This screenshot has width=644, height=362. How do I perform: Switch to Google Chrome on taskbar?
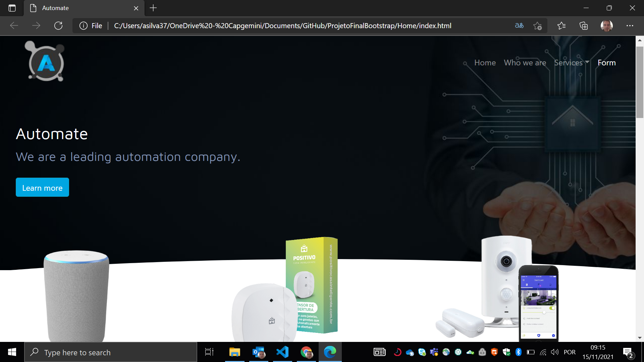[306, 352]
